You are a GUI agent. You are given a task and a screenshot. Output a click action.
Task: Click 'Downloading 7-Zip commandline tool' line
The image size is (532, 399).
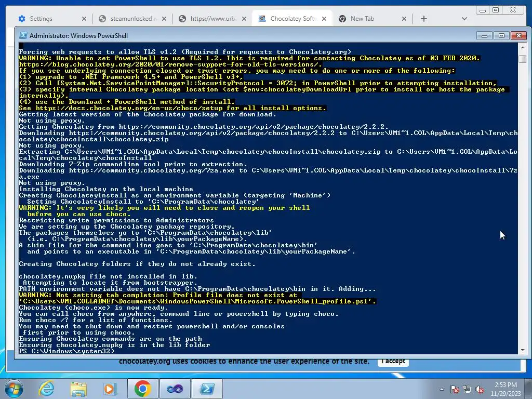[x=133, y=164]
